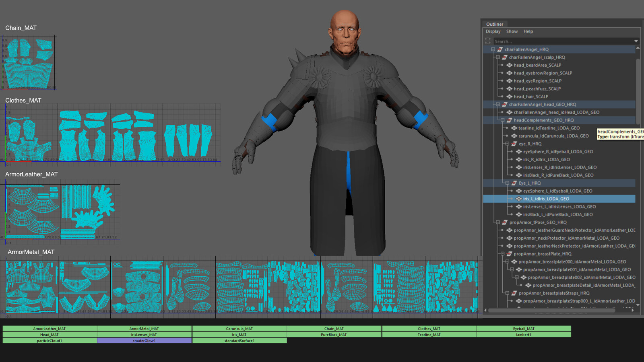644x362 pixels.
Task: Select the irisLenses_L_idIrisLenses_LODA_GEO row
Action: (559, 207)
